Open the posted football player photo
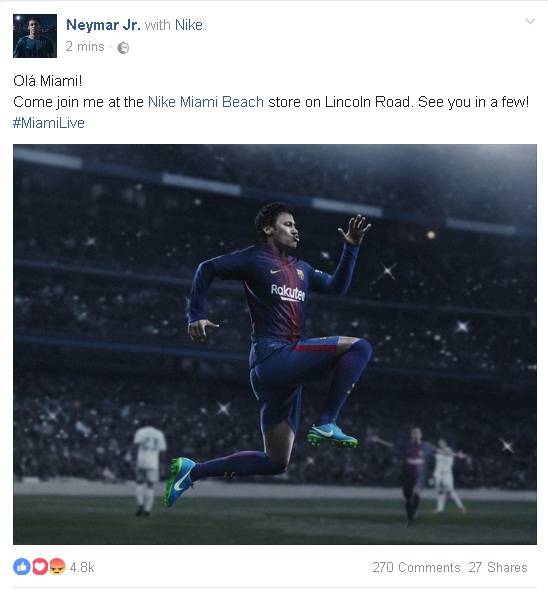 click(275, 344)
